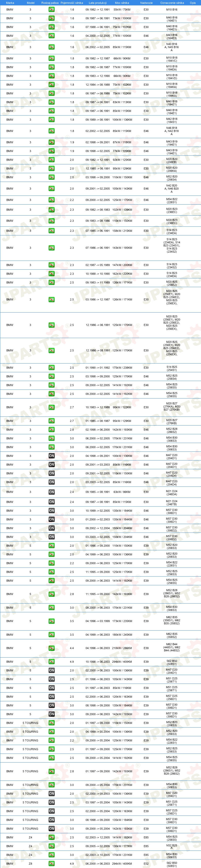Click the Marka column header
Image resolution: width=201 pixels, height=868 pixels.
pos(10,3)
